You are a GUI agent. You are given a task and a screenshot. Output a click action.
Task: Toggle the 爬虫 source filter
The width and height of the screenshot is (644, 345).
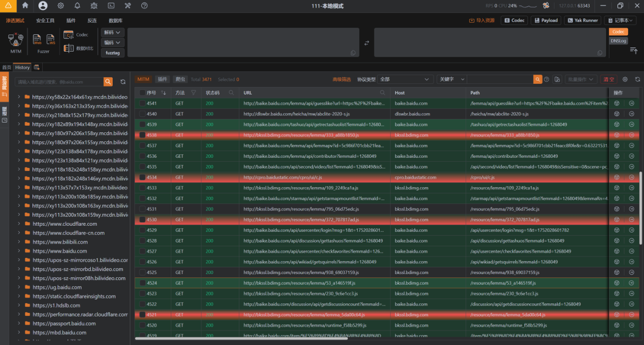pyautogui.click(x=180, y=79)
